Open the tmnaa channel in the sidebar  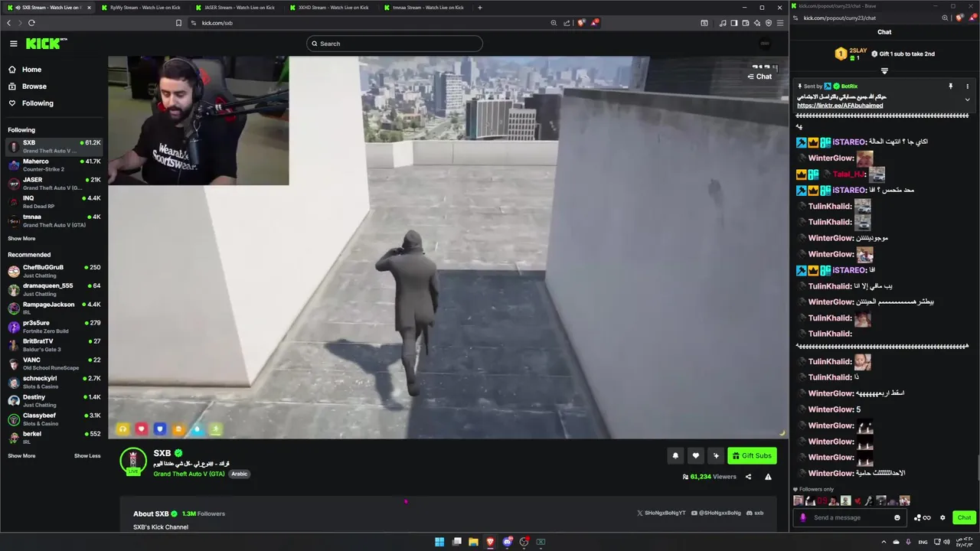tap(54, 220)
